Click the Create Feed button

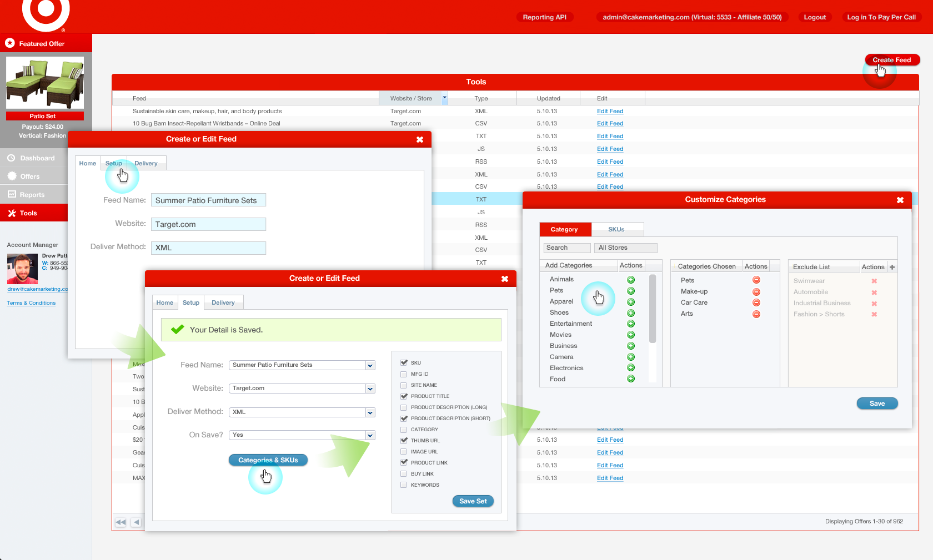(x=892, y=60)
